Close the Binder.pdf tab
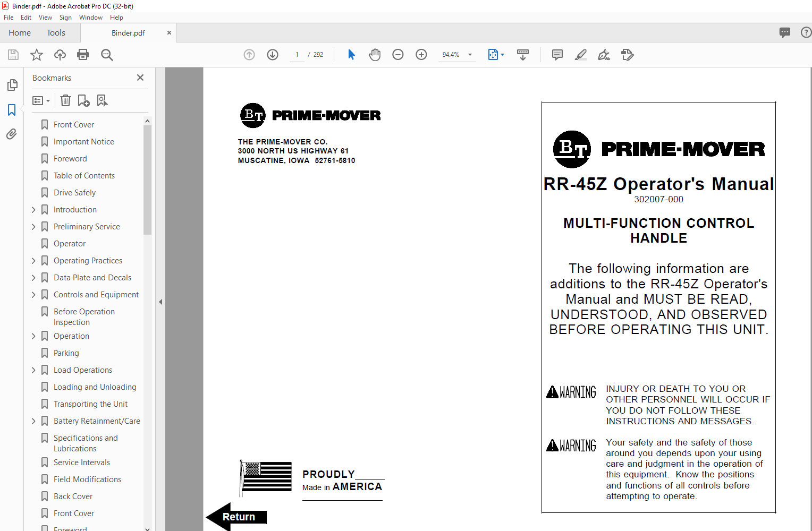812x531 pixels. coord(169,33)
